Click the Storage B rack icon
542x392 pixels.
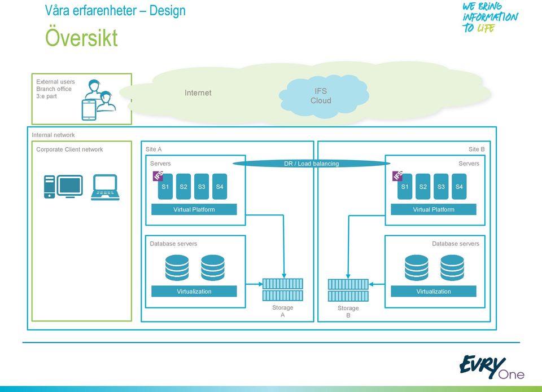(348, 290)
